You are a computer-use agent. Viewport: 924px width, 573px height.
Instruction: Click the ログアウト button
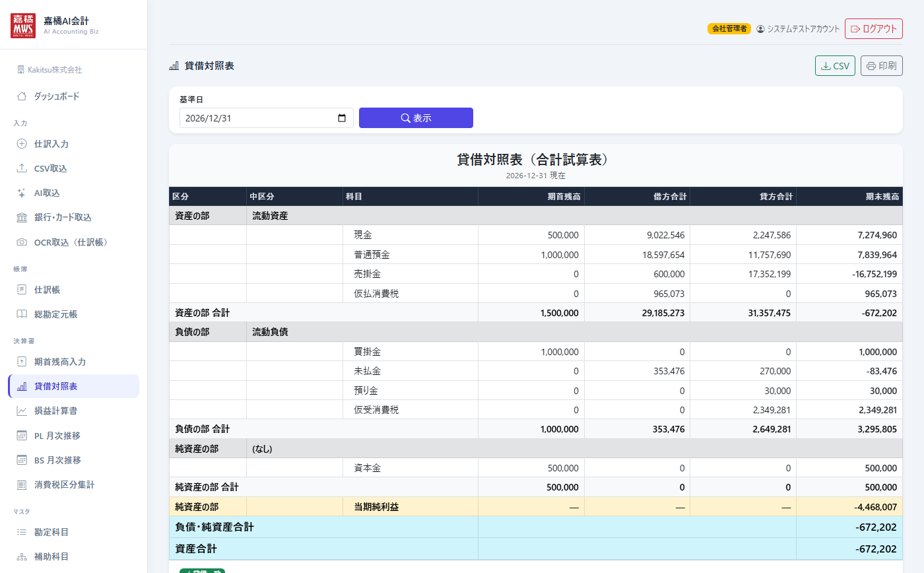[874, 29]
